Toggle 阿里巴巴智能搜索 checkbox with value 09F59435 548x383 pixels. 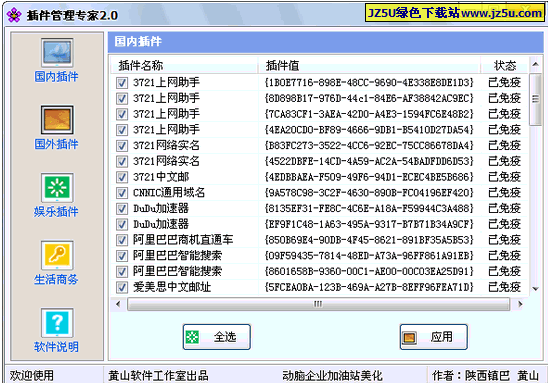click(122, 256)
